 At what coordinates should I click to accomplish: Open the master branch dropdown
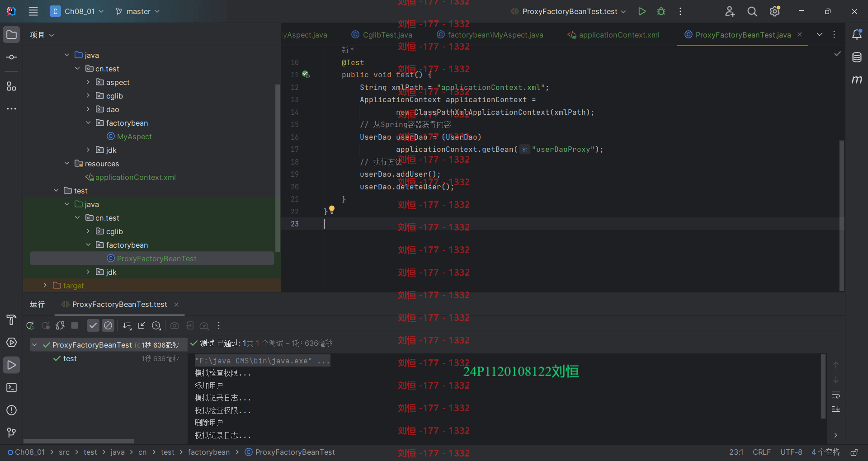137,11
